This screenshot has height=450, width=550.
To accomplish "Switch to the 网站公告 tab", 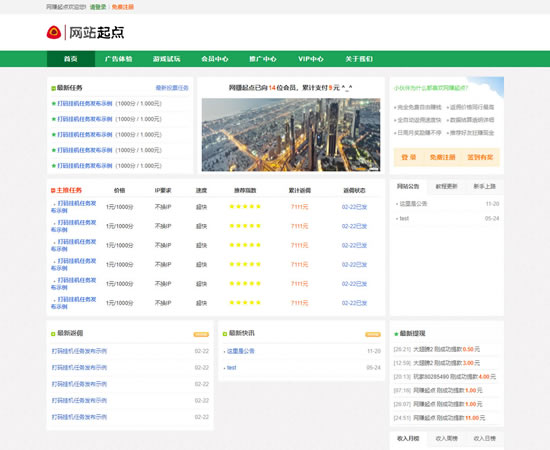I will 408,187.
